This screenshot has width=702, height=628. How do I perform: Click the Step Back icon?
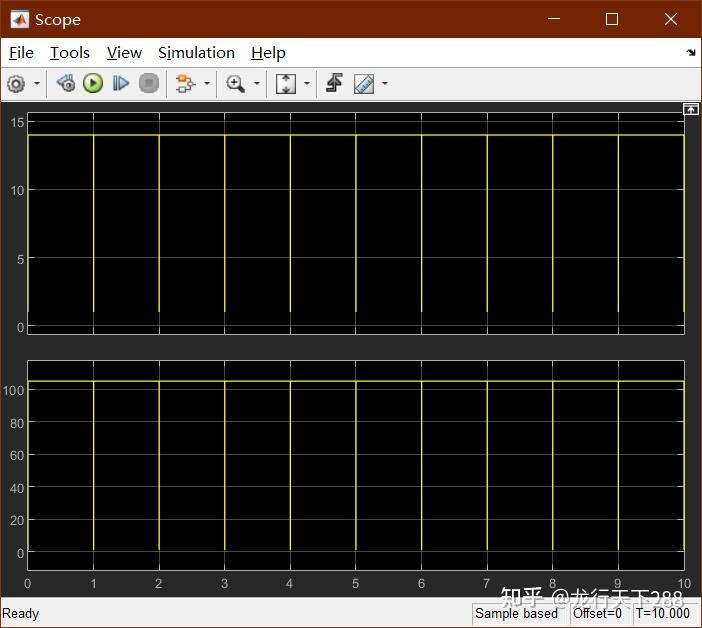point(66,83)
